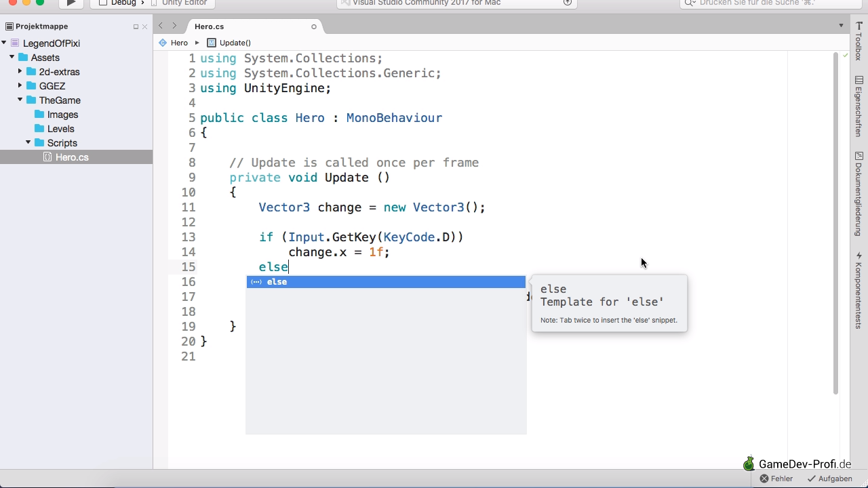Close the Projektmappe panel
Image resolution: width=868 pixels, height=488 pixels.
pos(144,27)
